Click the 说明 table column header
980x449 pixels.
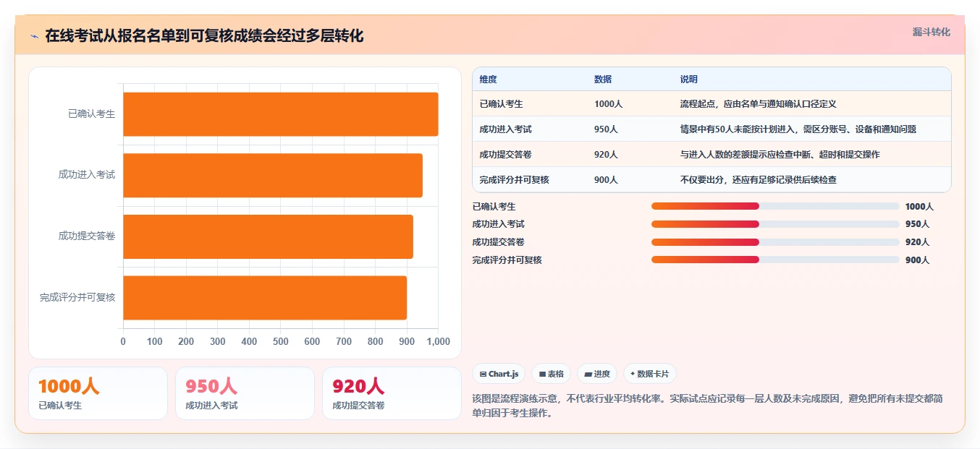[x=689, y=80]
